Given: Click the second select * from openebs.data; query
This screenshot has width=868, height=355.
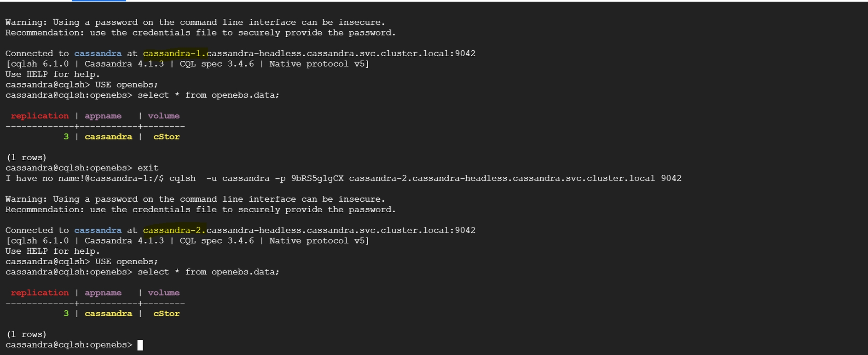Looking at the screenshot, I should (x=208, y=272).
